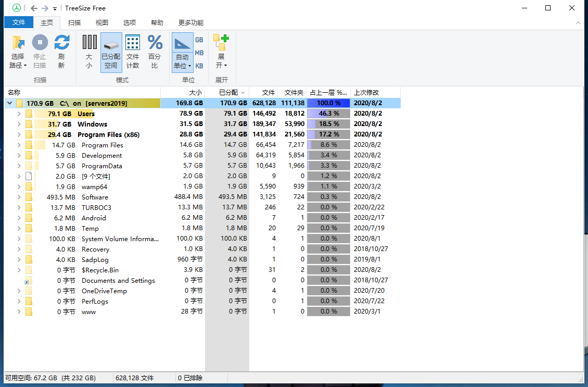The width and height of the screenshot is (588, 387).
Task: Sort by the 占上一层 % column header
Action: (328, 92)
